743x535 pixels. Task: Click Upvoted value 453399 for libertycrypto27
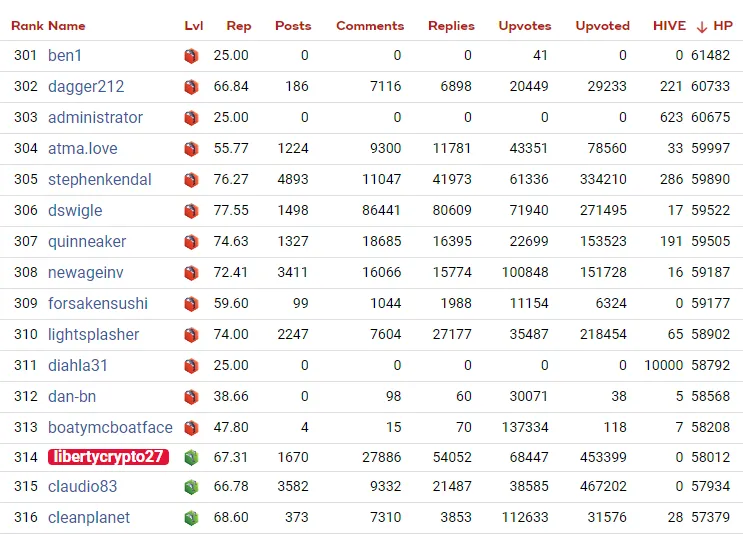603,457
